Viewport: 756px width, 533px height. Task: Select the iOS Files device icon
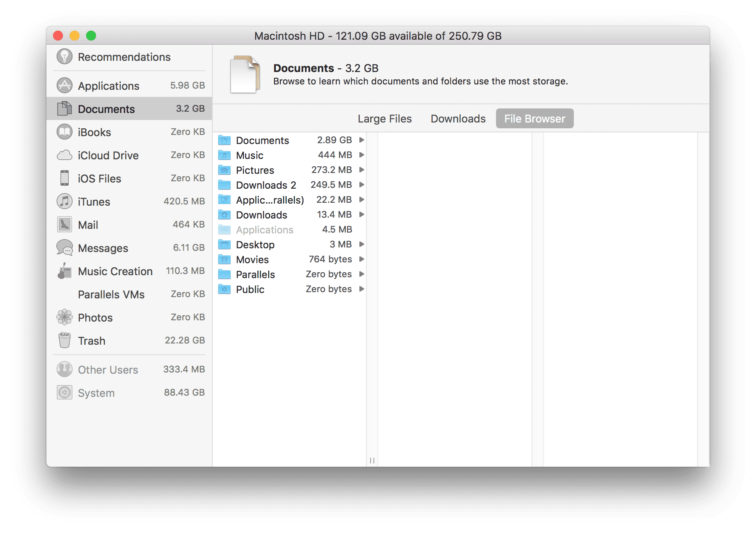(x=64, y=178)
